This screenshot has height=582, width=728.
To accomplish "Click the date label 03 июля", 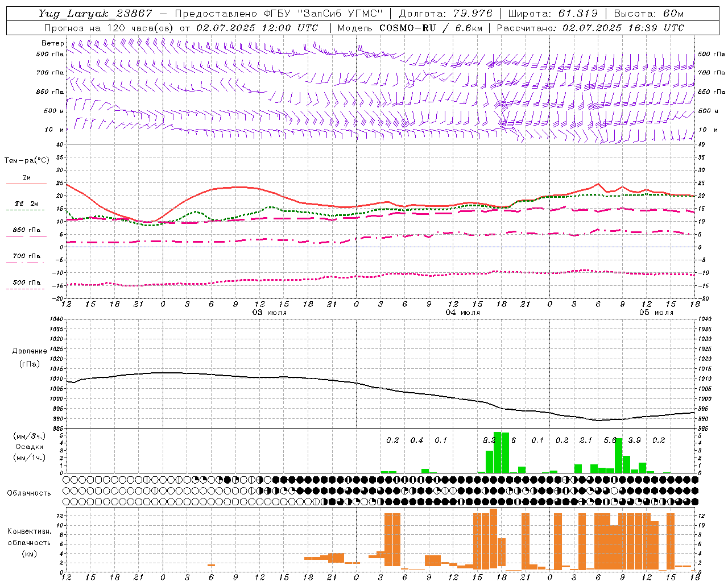I will click(270, 313).
